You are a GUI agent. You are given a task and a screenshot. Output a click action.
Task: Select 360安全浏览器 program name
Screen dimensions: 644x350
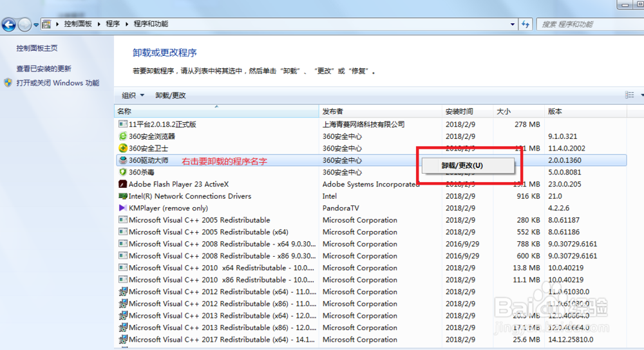tap(152, 136)
